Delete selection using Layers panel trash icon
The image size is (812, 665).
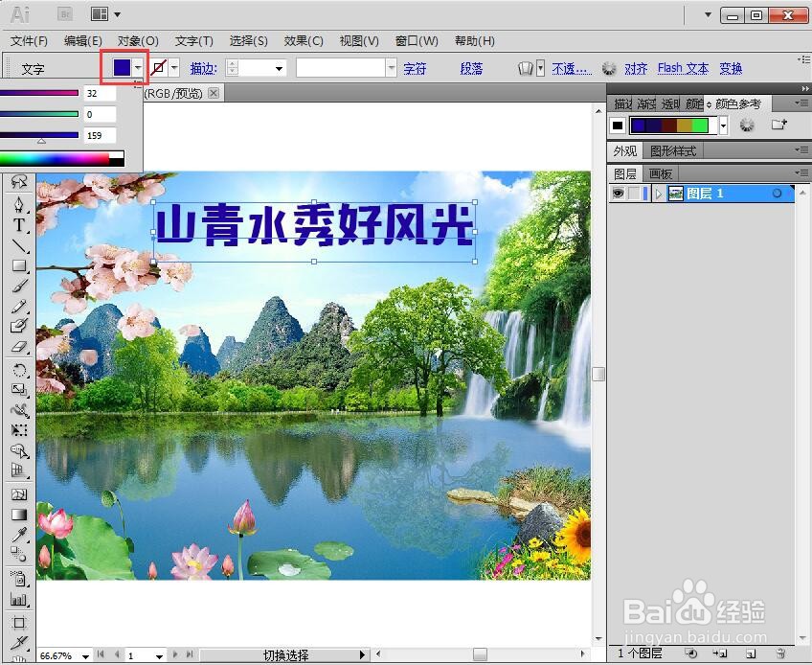[781, 654]
